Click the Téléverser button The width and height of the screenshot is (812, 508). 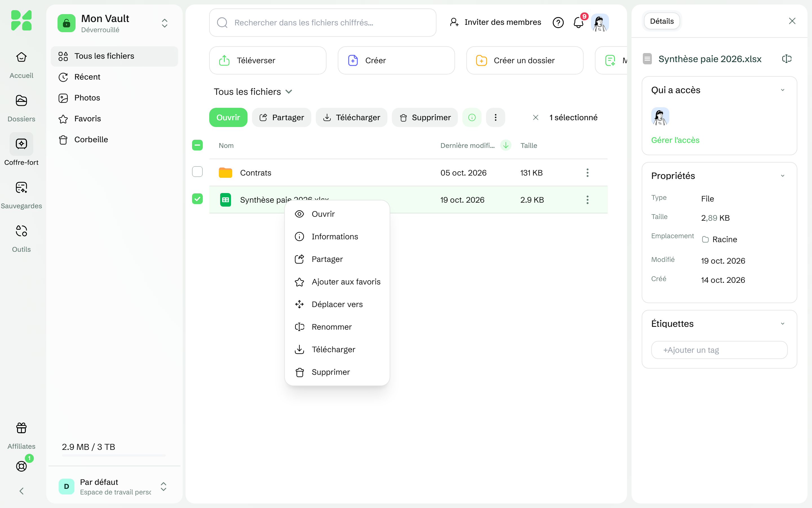268,60
